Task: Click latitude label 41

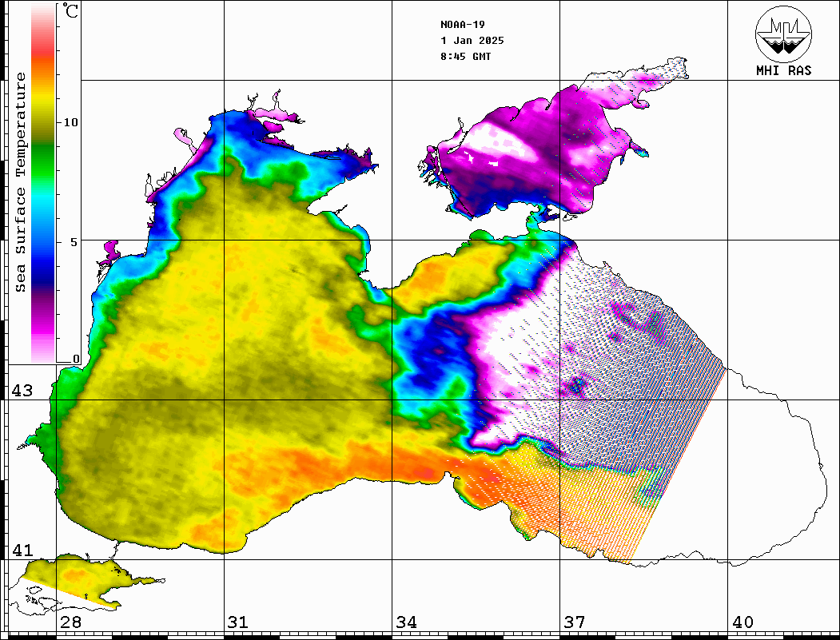Action: tap(22, 550)
